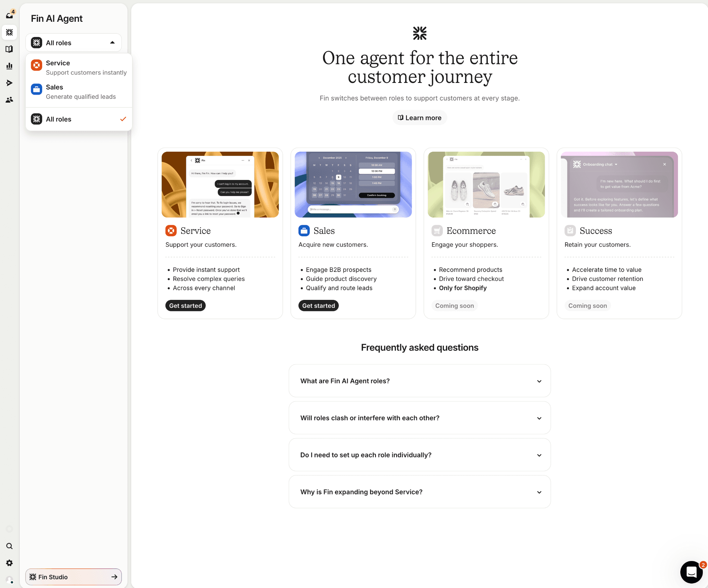Click Get started on Service card

point(185,306)
